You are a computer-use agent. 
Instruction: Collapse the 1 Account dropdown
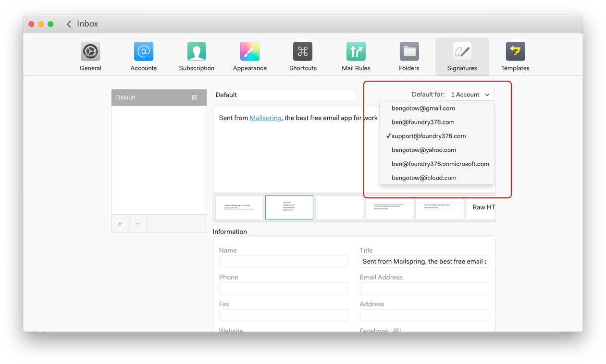tap(470, 95)
